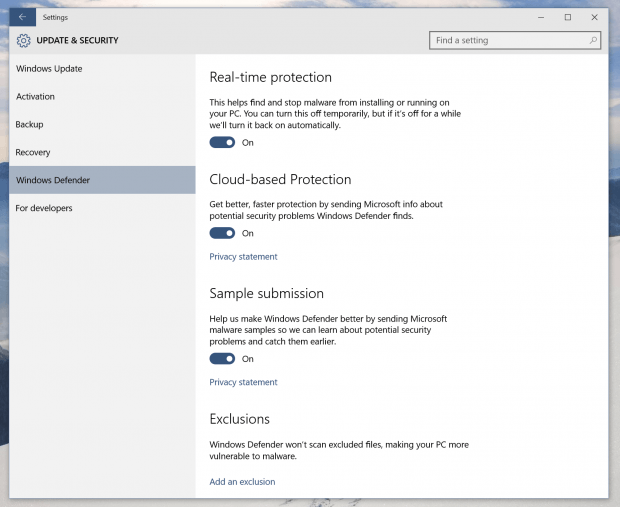Image resolution: width=620 pixels, height=507 pixels.
Task: Click the back arrow in the title bar
Action: (x=23, y=17)
